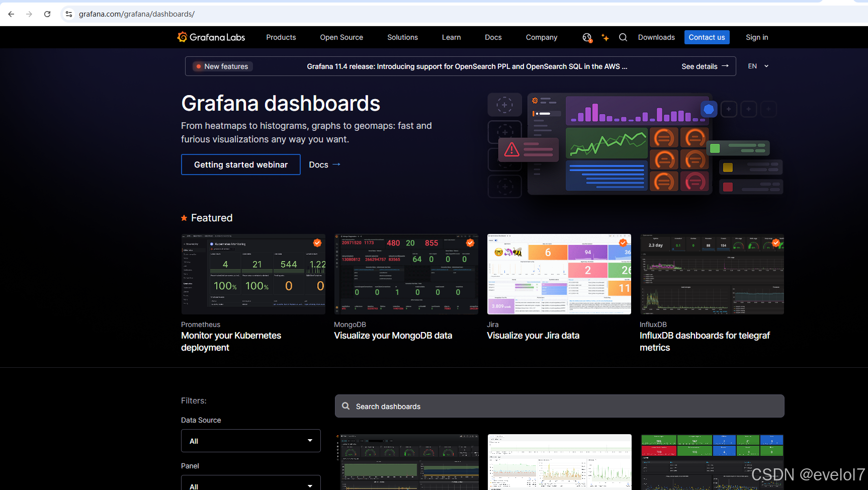
Task: Click Getting started webinar button
Action: click(241, 165)
